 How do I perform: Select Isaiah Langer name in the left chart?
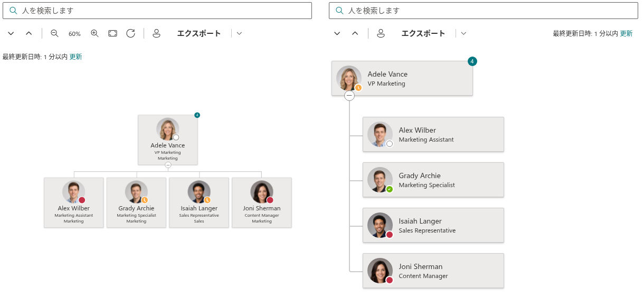199,208
